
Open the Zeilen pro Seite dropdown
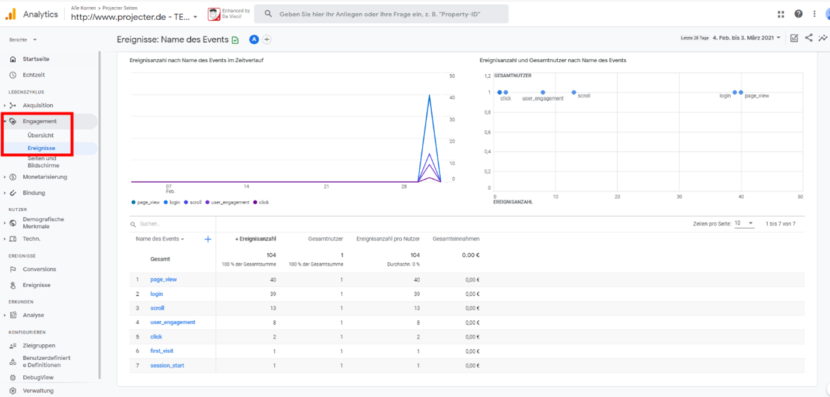(x=744, y=224)
